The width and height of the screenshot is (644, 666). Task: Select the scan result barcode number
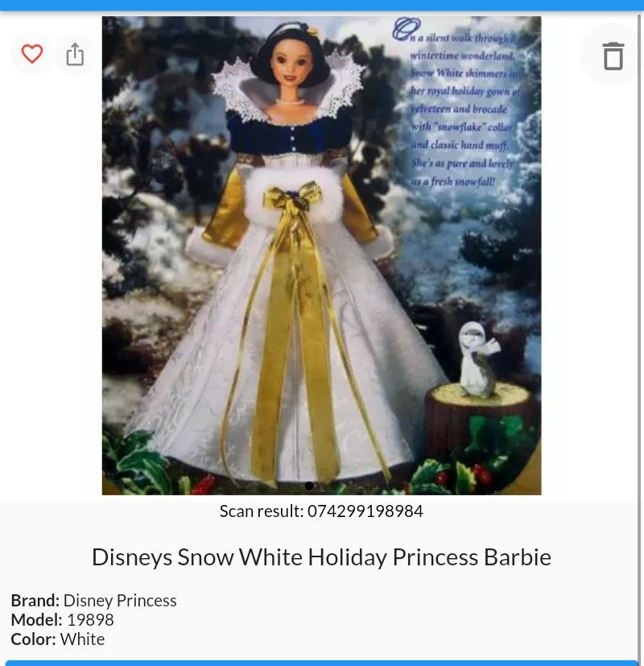pos(365,511)
